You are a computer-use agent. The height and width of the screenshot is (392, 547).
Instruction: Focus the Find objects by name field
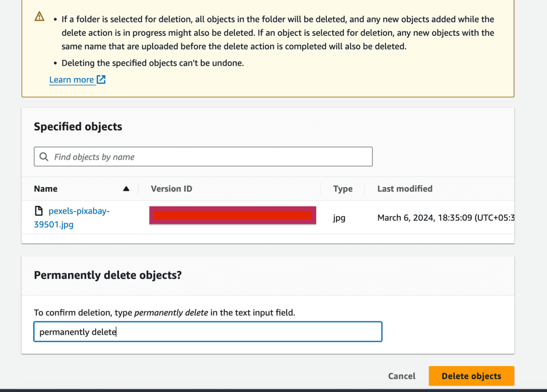[x=209, y=157]
